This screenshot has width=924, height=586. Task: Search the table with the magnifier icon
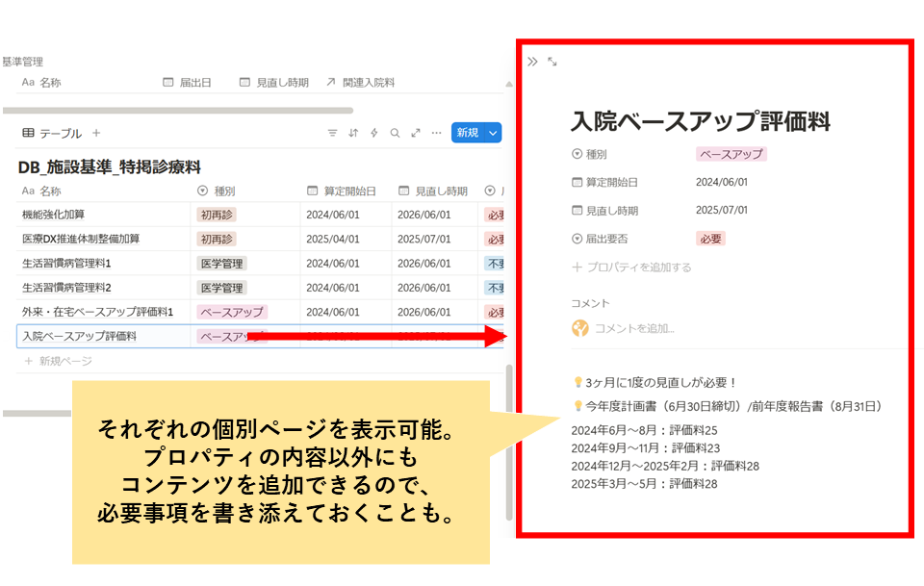395,133
